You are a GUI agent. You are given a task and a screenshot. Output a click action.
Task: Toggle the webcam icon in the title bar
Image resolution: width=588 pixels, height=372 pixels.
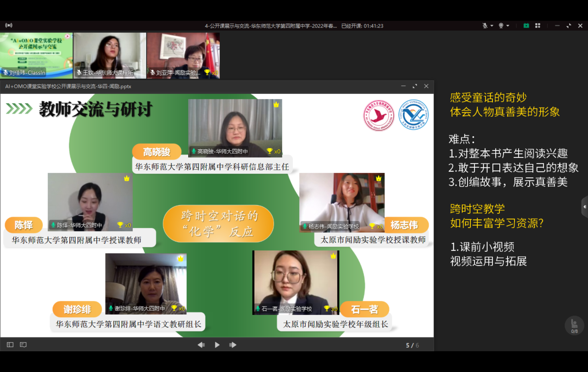coord(501,26)
